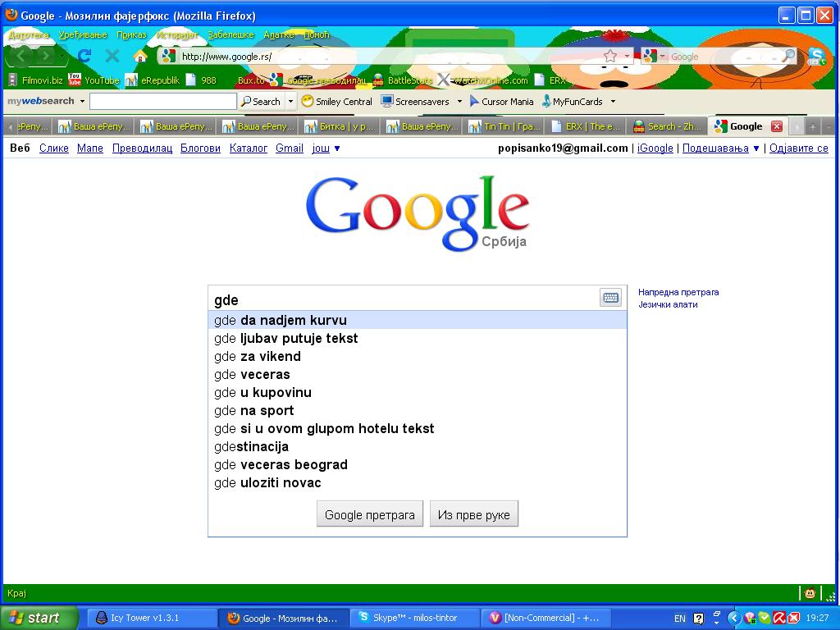Open the mywebsearch dropdown arrow
This screenshot has width=840, height=630.
click(x=82, y=101)
